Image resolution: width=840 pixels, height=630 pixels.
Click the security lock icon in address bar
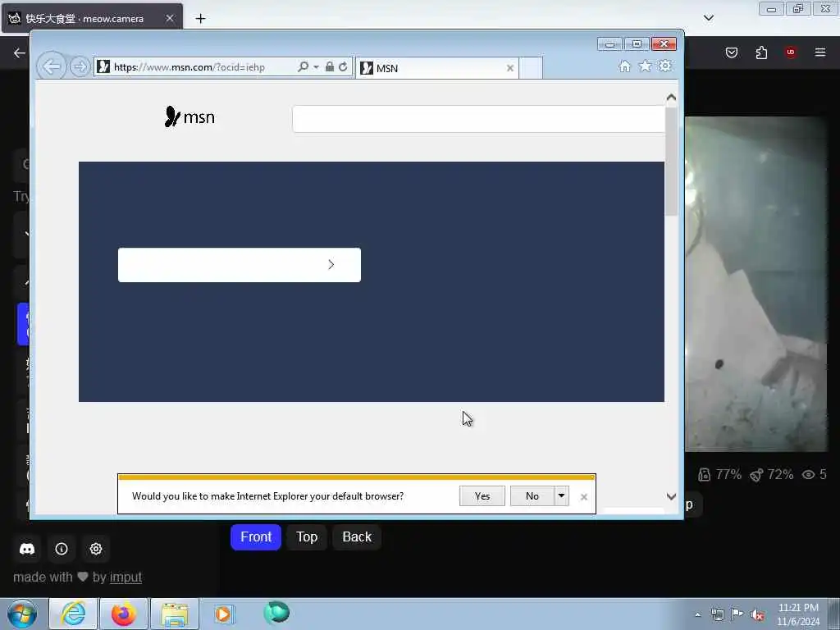coord(330,67)
